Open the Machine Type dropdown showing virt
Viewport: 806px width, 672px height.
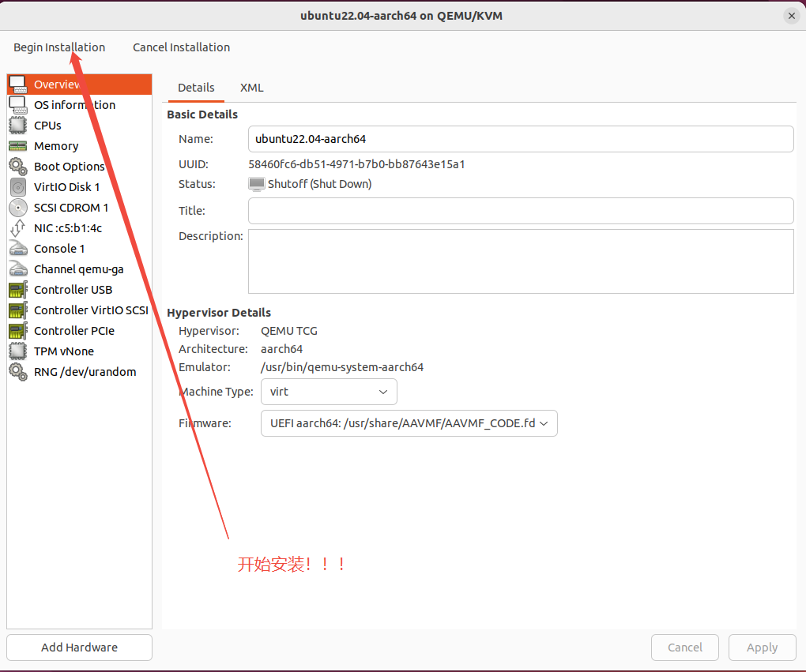pyautogui.click(x=329, y=392)
